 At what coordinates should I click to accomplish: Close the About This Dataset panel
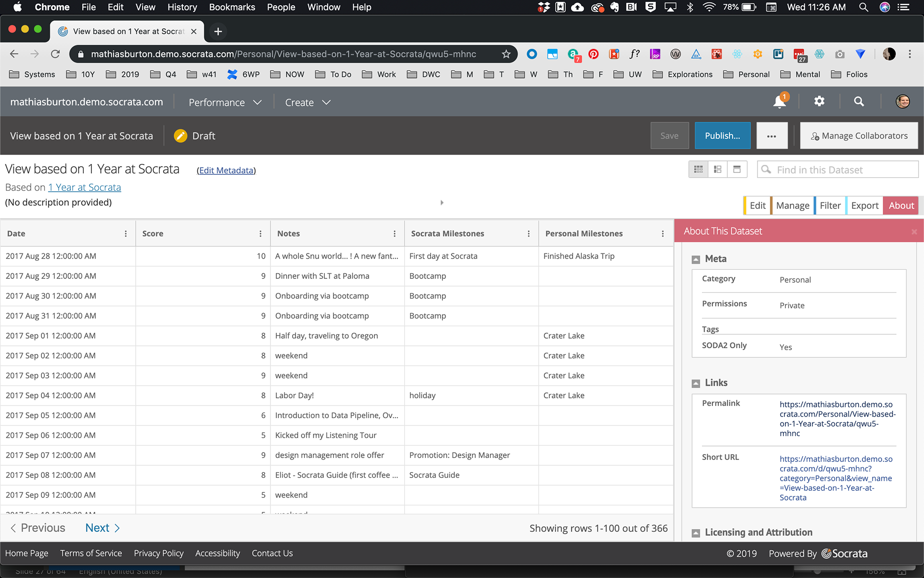click(914, 232)
